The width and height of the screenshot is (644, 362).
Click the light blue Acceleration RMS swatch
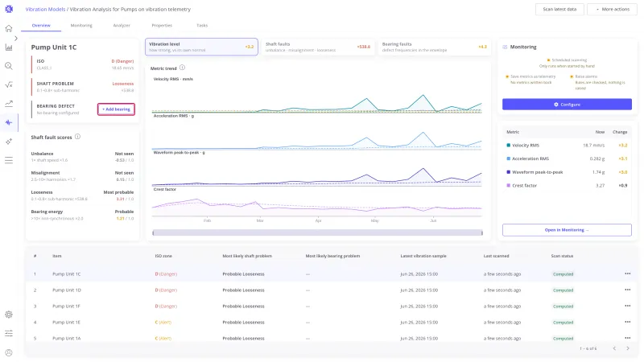pyautogui.click(x=509, y=158)
